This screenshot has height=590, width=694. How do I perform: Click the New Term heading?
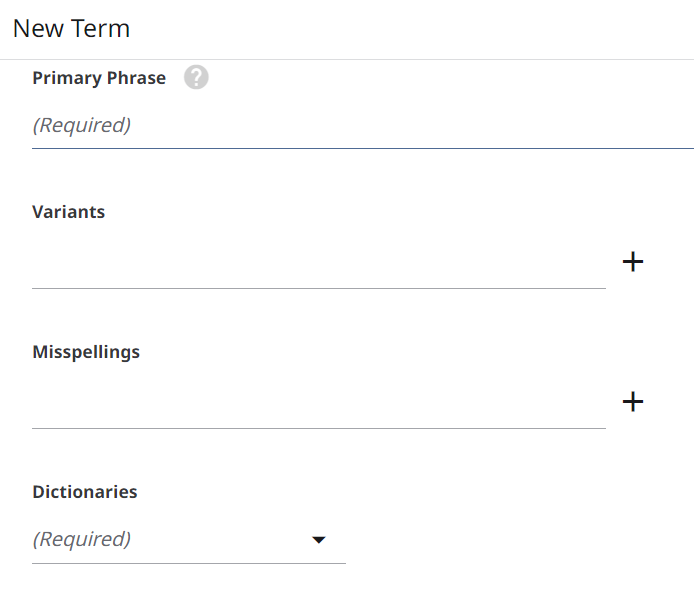coord(71,28)
